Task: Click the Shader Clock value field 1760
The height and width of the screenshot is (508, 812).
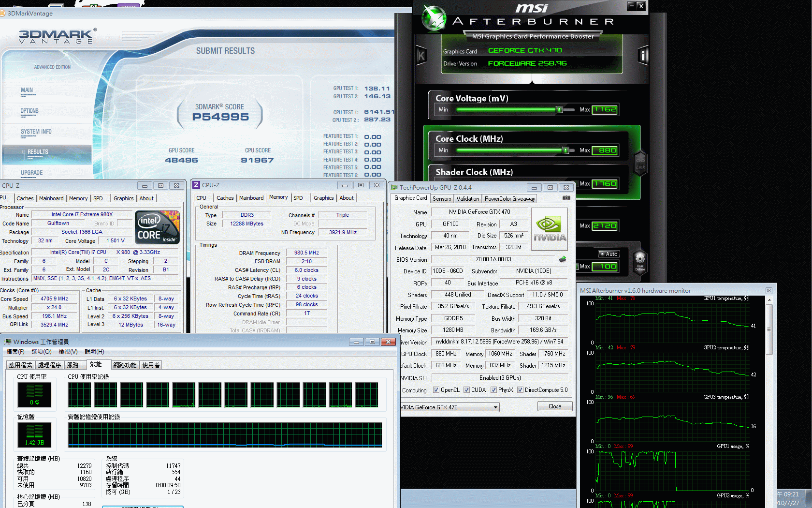Action: 605,184
